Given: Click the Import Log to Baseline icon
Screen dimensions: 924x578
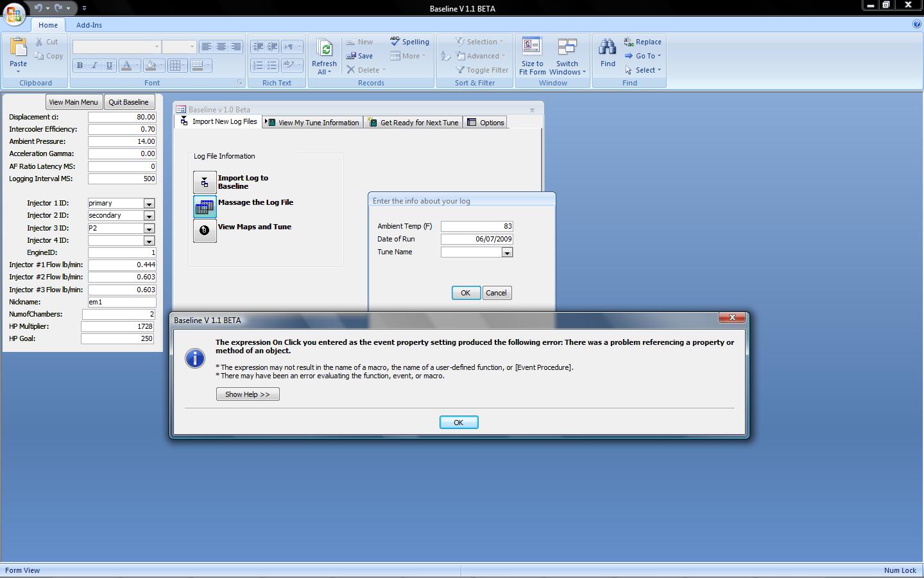Looking at the screenshot, I should pos(205,182).
